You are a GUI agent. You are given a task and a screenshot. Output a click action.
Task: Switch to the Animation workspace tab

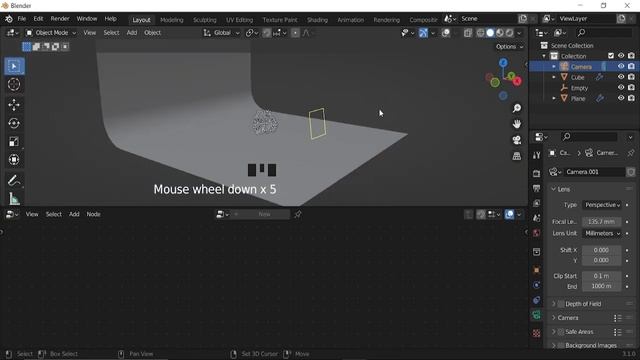pyautogui.click(x=350, y=20)
